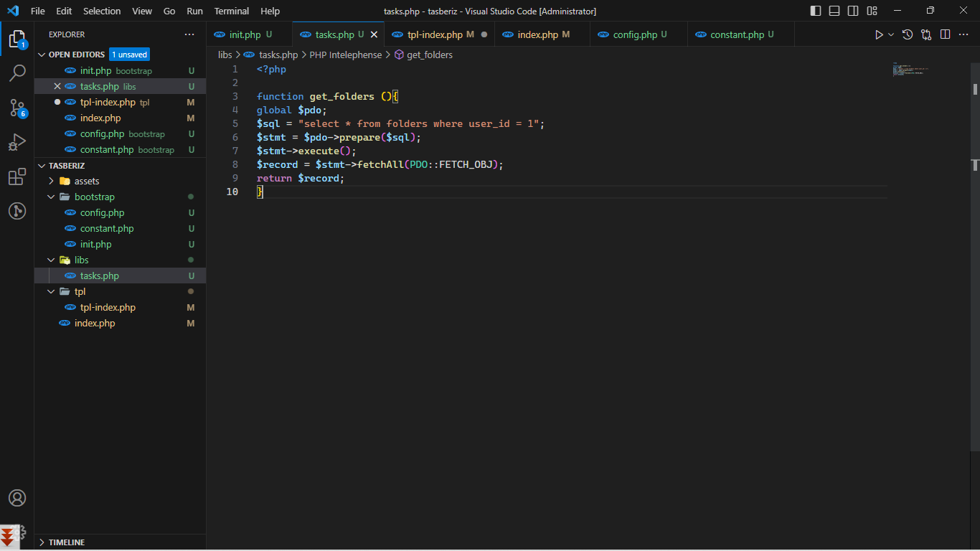Place cursor on the return $record line
Screen dimensions: 980x551
click(x=301, y=178)
